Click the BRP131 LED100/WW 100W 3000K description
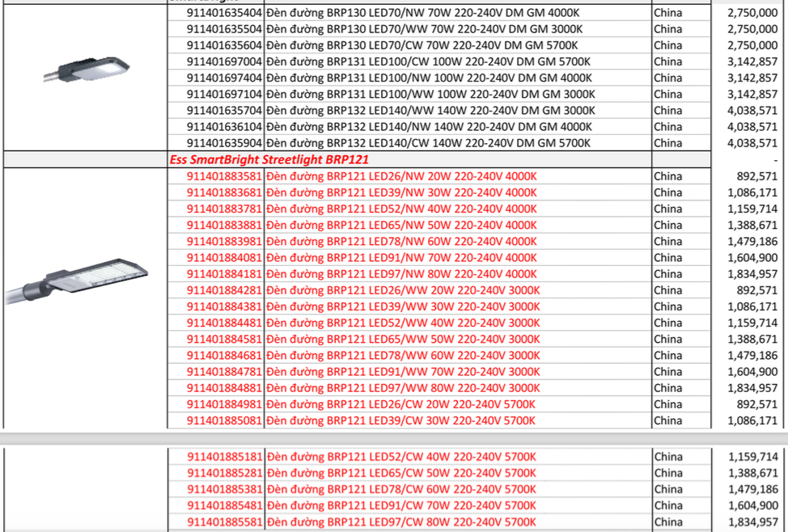 point(430,94)
